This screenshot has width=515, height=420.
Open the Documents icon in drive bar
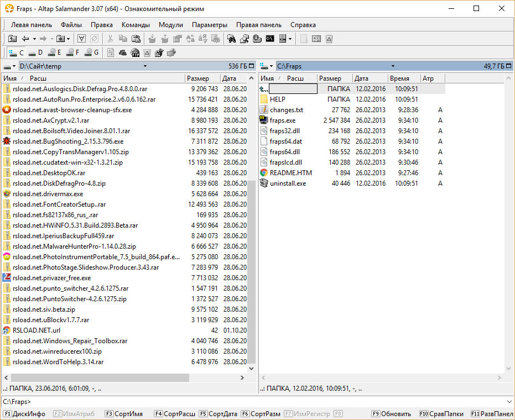click(111, 53)
